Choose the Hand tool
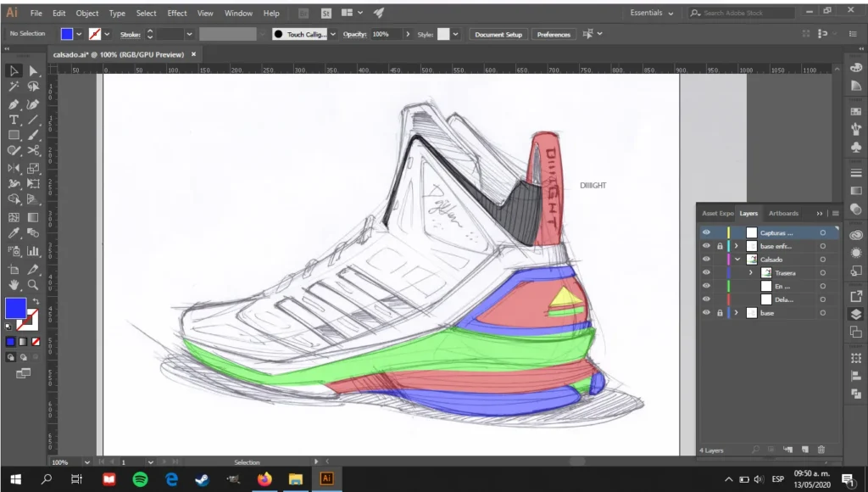Screen dimensions: 868x492 point(14,285)
